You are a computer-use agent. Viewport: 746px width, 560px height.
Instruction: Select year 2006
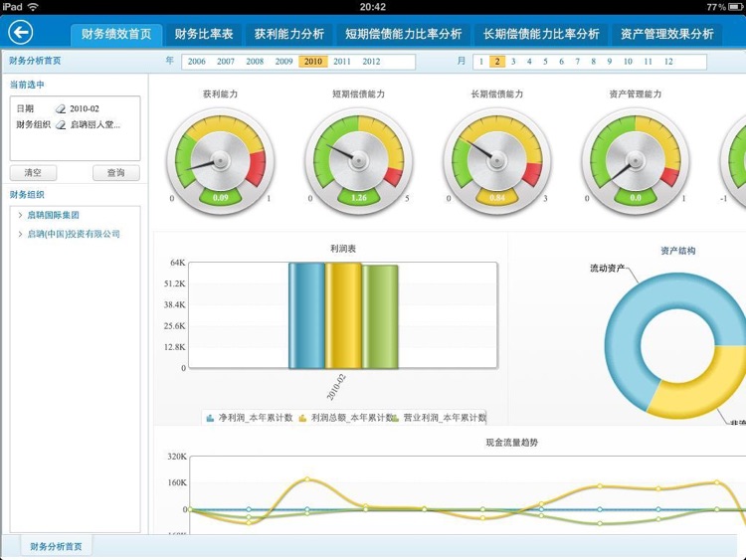[x=197, y=62]
